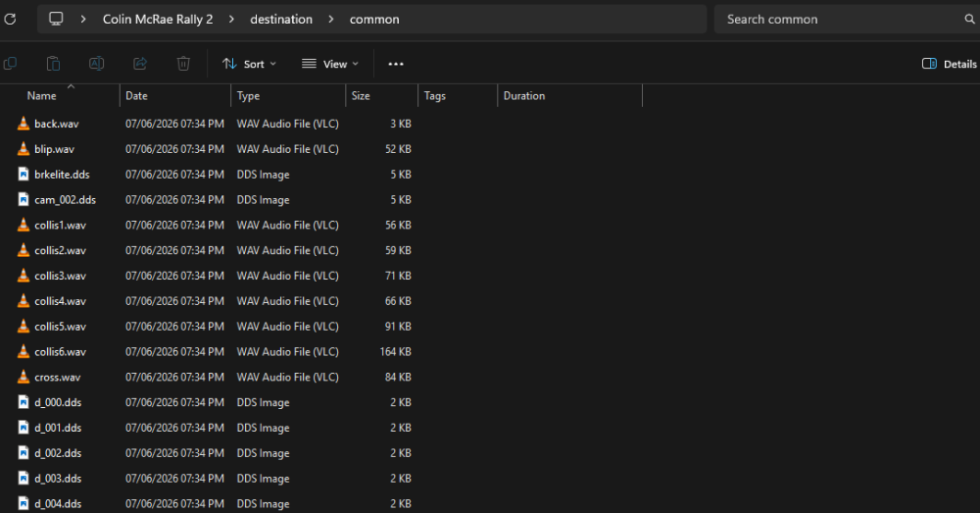Image resolution: width=980 pixels, height=513 pixels.
Task: Select the file name collis6.wav
Action: tap(60, 351)
